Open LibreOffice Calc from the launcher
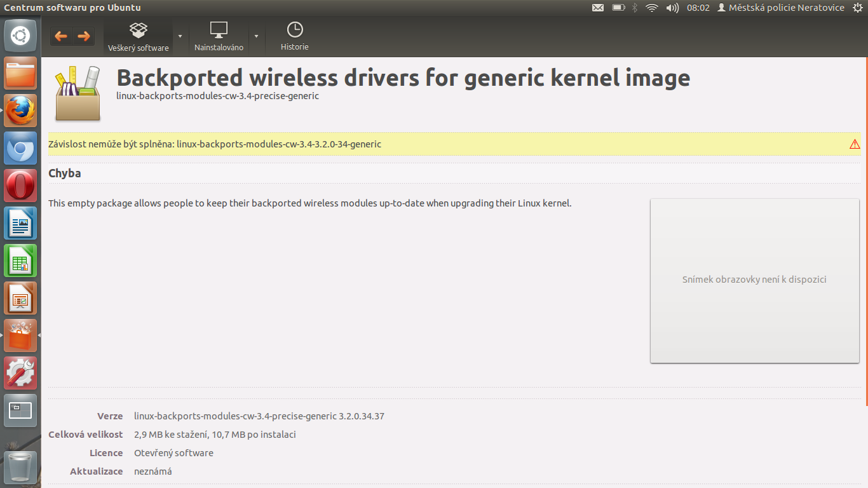Screen dimensions: 868x488 pos(20,261)
